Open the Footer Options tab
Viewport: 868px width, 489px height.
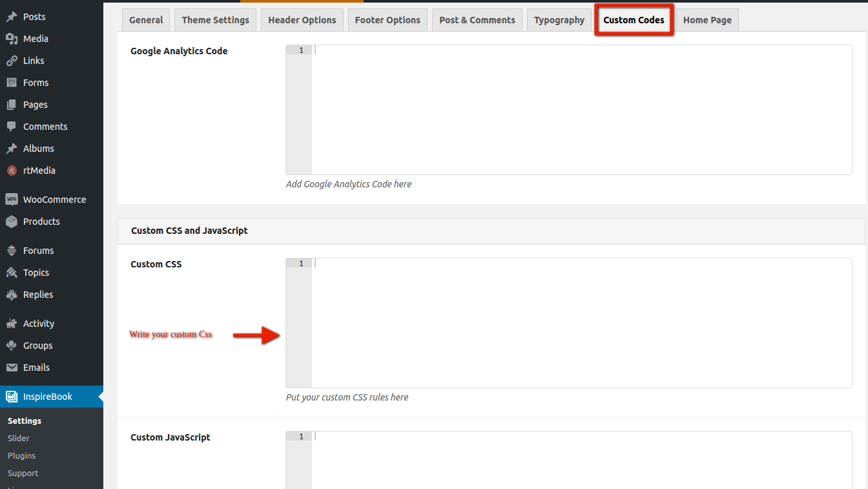[x=387, y=20]
